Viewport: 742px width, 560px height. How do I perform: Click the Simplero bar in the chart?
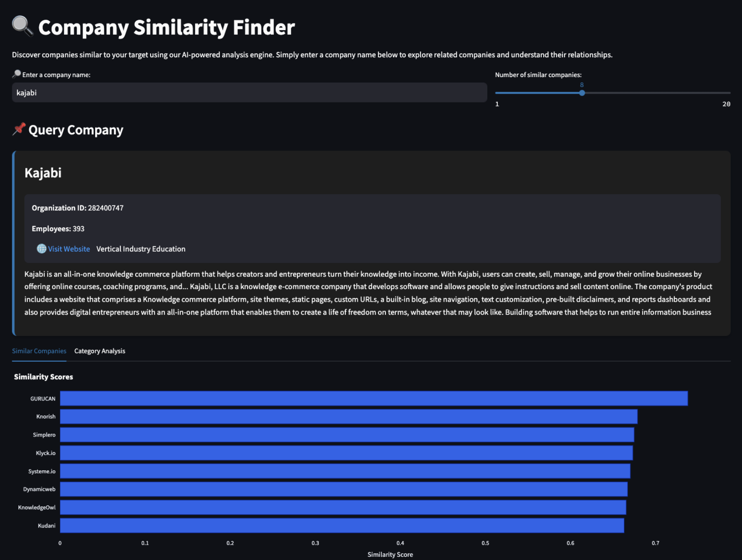point(347,435)
